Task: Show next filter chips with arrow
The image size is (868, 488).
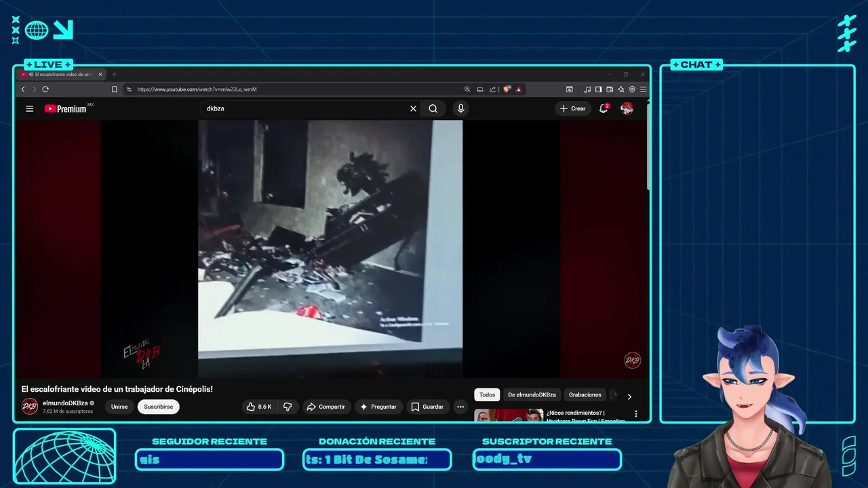Action: tap(629, 396)
